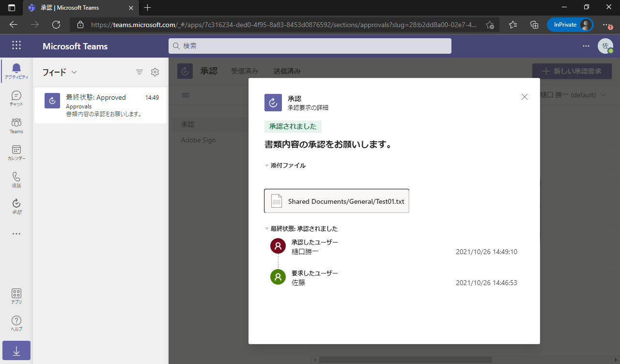This screenshot has height=364, width=620.
Task: Click the requester 佐藤 avatar
Action: (x=278, y=277)
